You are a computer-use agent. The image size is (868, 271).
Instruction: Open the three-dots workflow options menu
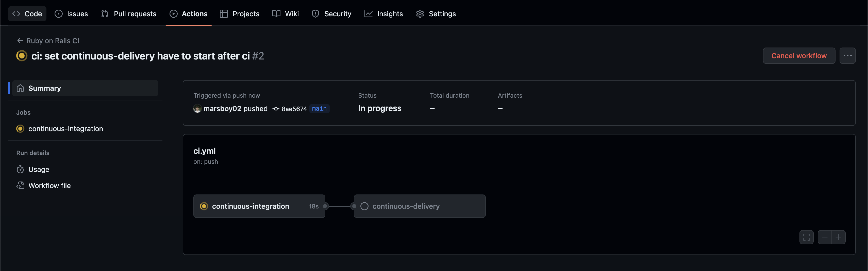tap(847, 56)
